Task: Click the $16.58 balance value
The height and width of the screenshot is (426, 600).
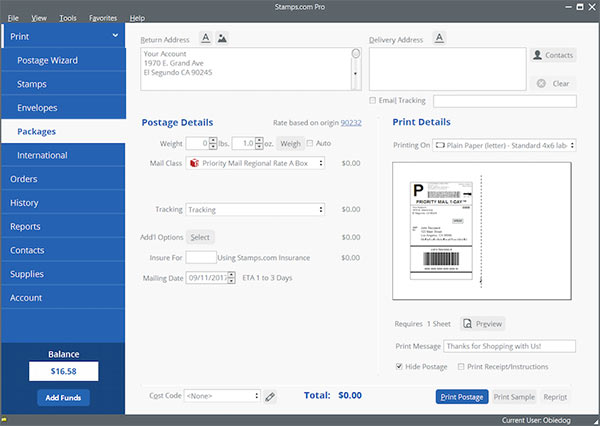Action: (64, 371)
